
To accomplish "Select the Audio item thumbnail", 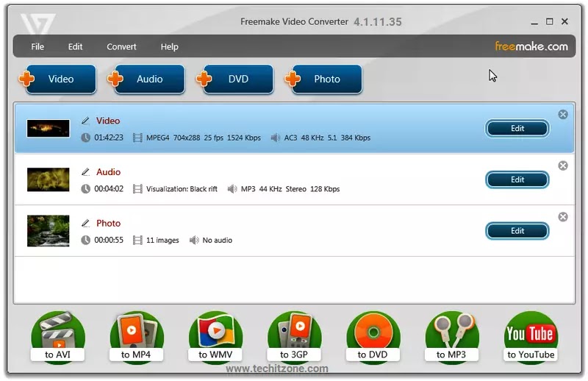I will point(48,179).
